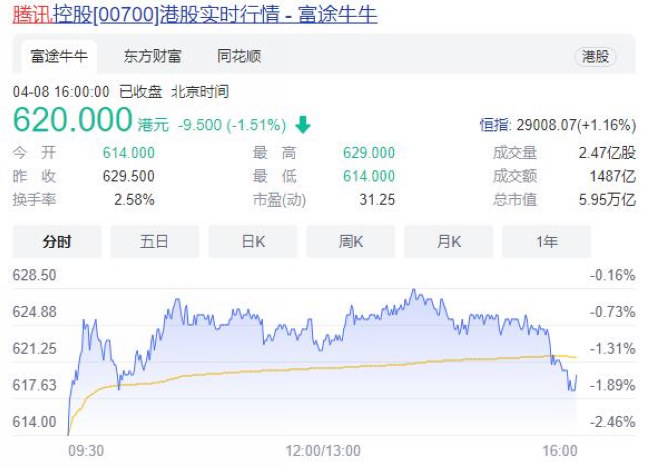
Task: Click the 换手率 value 2.58%
Action: click(134, 200)
